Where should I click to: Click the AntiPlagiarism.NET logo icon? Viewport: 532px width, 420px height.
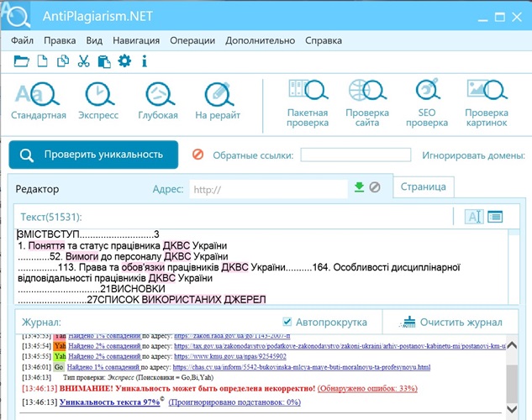coord(16,15)
